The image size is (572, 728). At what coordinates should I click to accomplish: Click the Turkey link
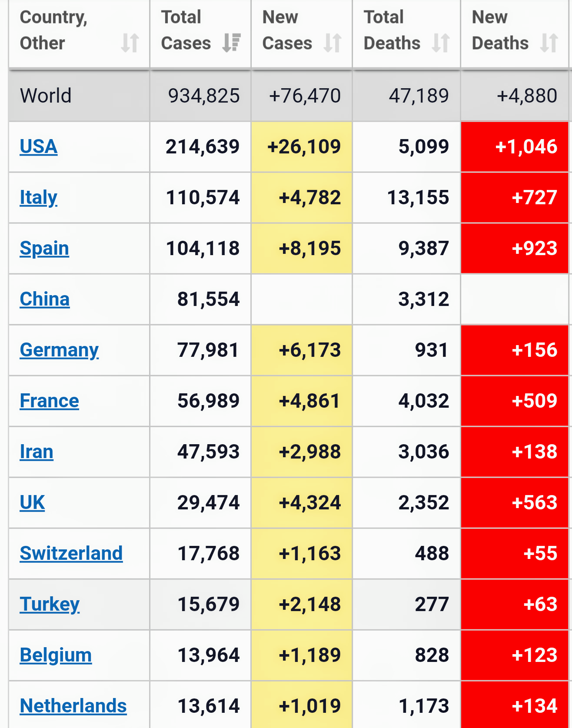[x=50, y=604]
